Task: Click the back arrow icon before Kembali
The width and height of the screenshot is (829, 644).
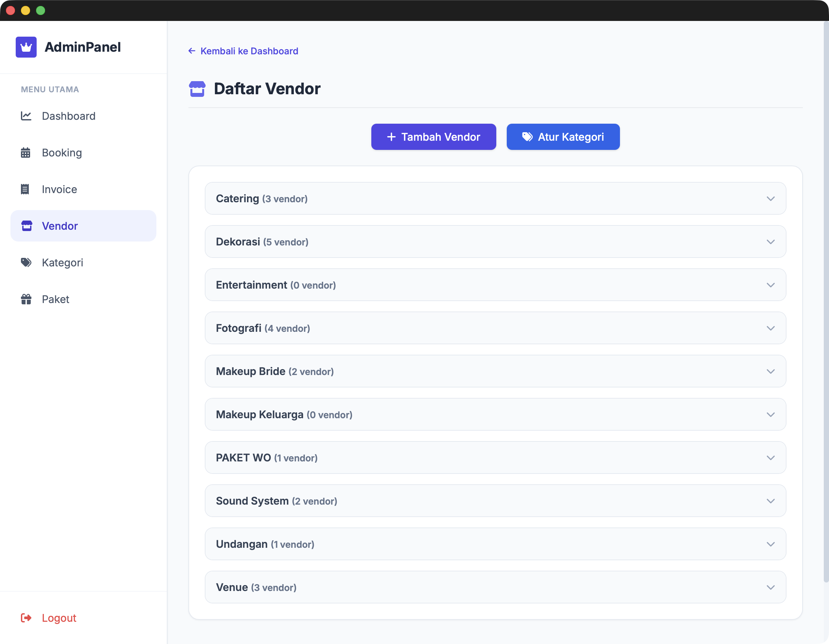Action: tap(192, 51)
